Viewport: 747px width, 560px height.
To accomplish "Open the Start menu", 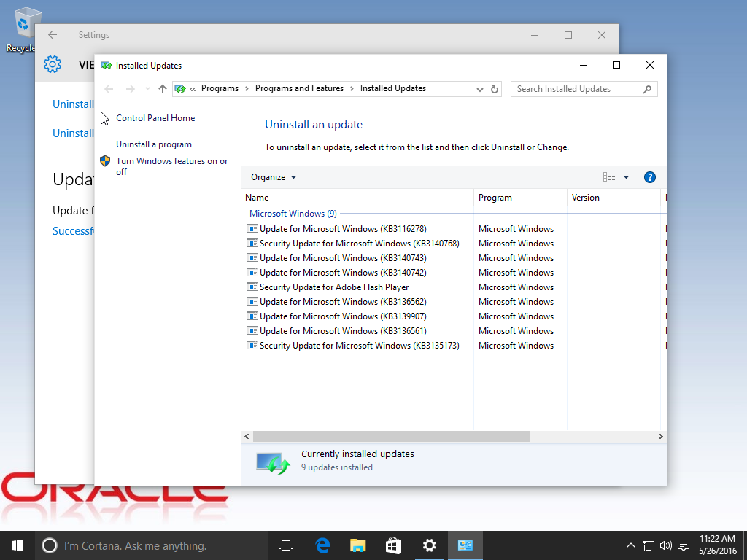I will [x=18, y=545].
